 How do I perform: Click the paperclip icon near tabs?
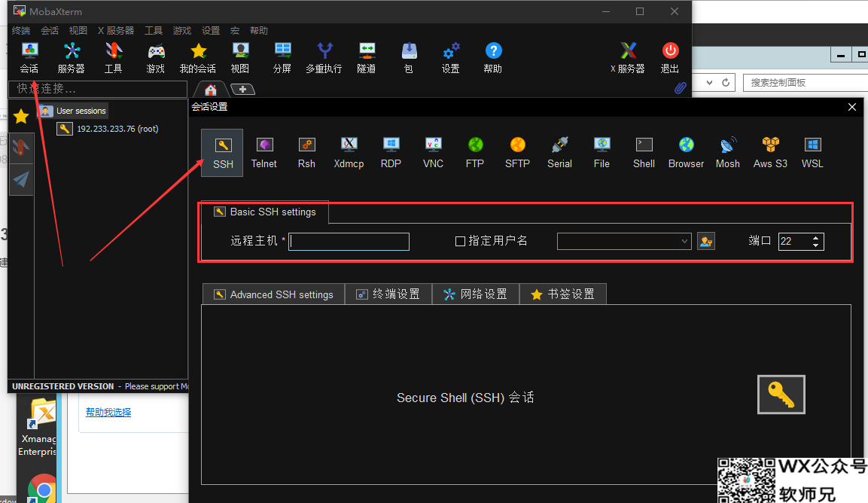[x=681, y=87]
